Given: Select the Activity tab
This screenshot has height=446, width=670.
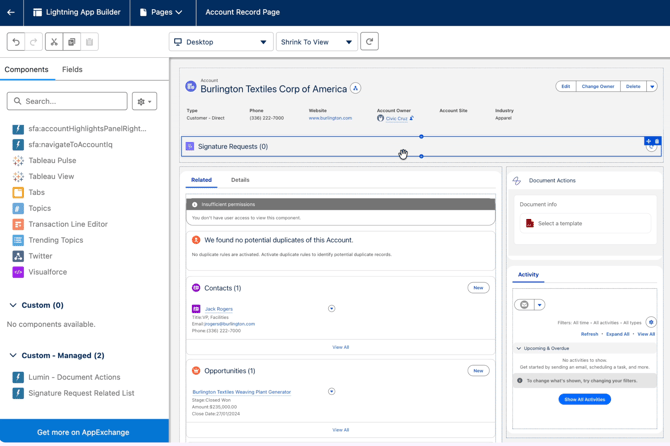Looking at the screenshot, I should tap(528, 275).
